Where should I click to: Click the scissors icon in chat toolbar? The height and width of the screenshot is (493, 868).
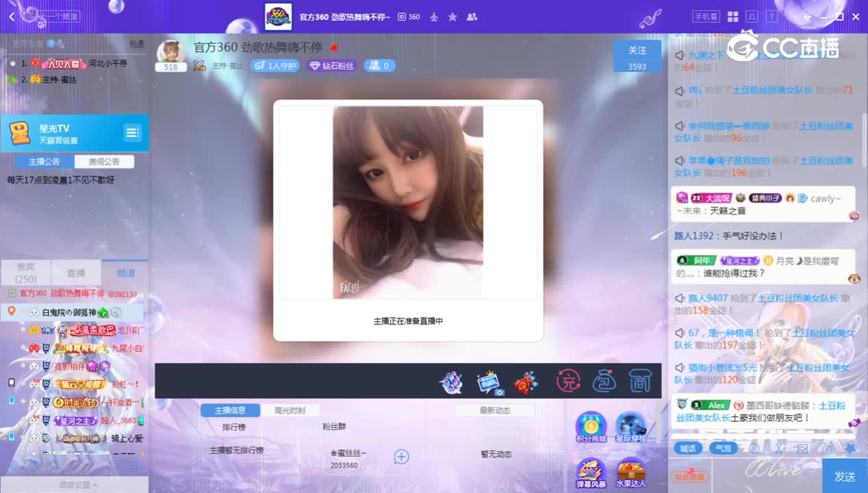pos(778,448)
